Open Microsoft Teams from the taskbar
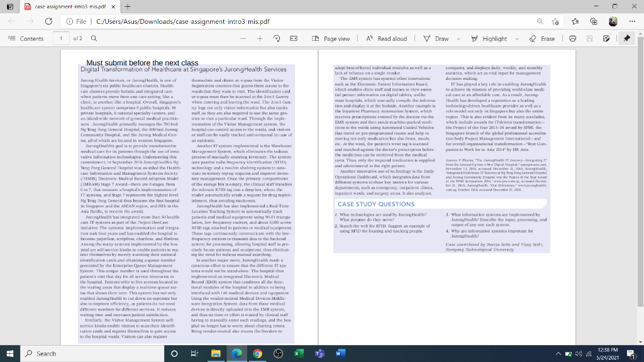 click(319, 353)
